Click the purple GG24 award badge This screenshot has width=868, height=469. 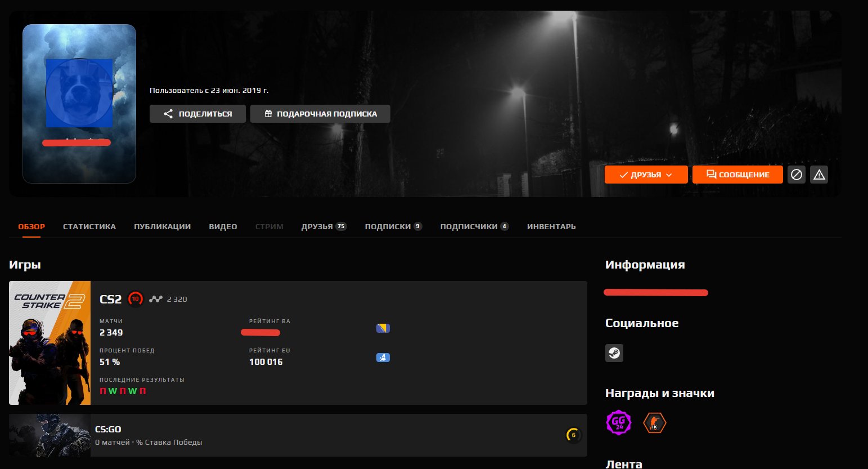point(618,423)
